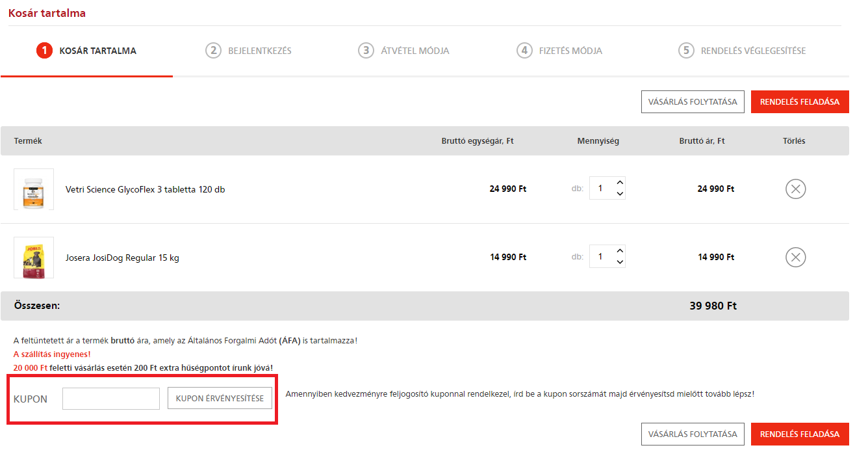This screenshot has width=868, height=452.
Task: Click the KUPON label
Action: (31, 399)
